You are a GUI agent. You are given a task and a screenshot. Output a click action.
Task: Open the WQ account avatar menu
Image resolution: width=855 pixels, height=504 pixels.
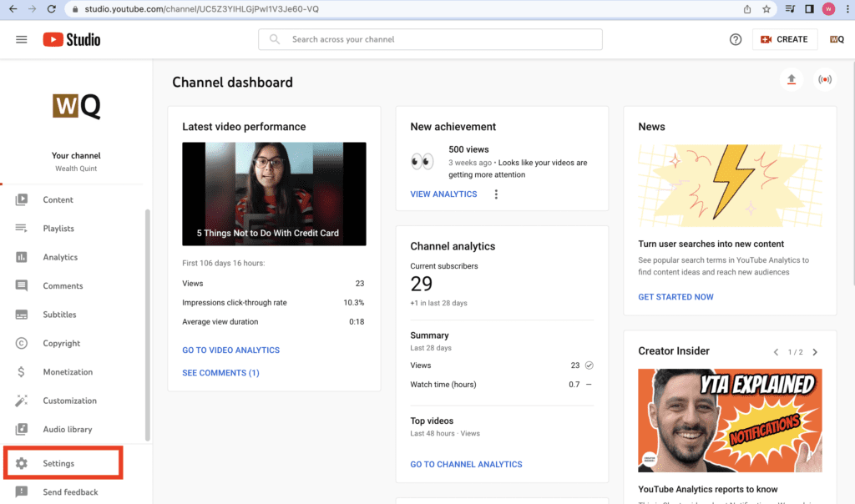[x=837, y=39]
